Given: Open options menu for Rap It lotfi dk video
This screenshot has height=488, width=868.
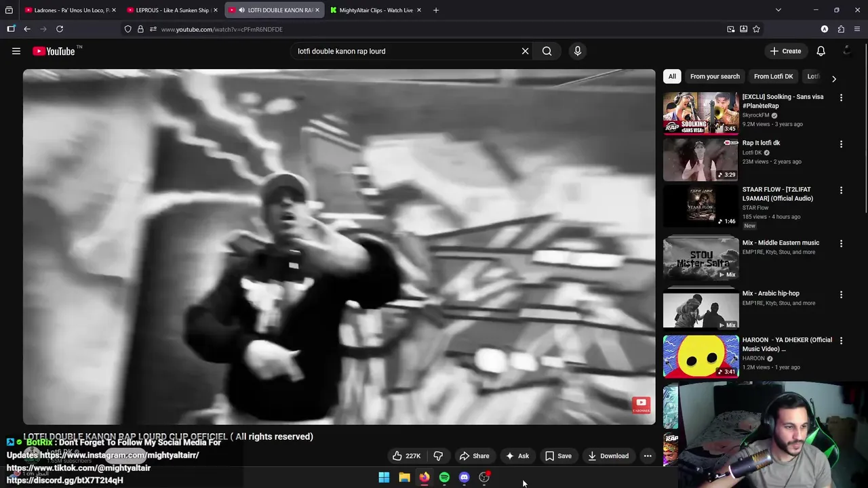Looking at the screenshot, I should coord(841,144).
